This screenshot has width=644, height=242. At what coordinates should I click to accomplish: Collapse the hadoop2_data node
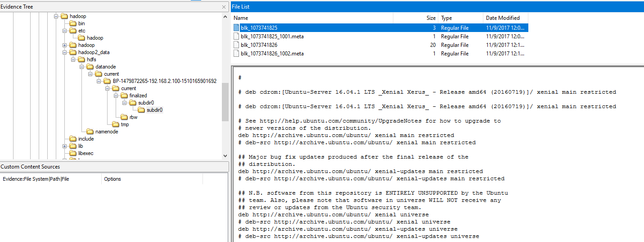pos(65,52)
